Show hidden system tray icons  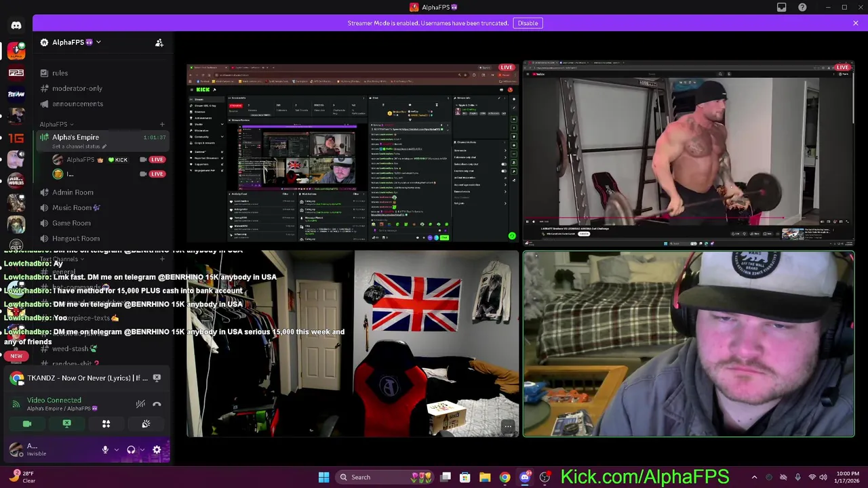[754, 477]
